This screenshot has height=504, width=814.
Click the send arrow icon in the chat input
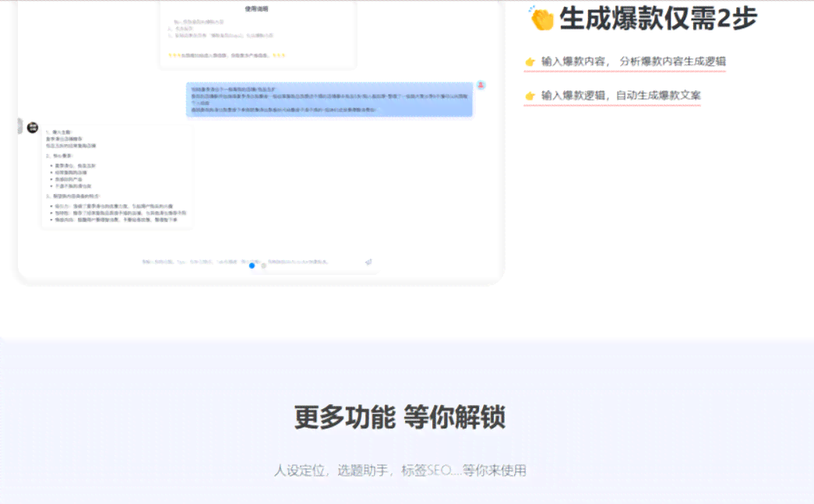368,262
